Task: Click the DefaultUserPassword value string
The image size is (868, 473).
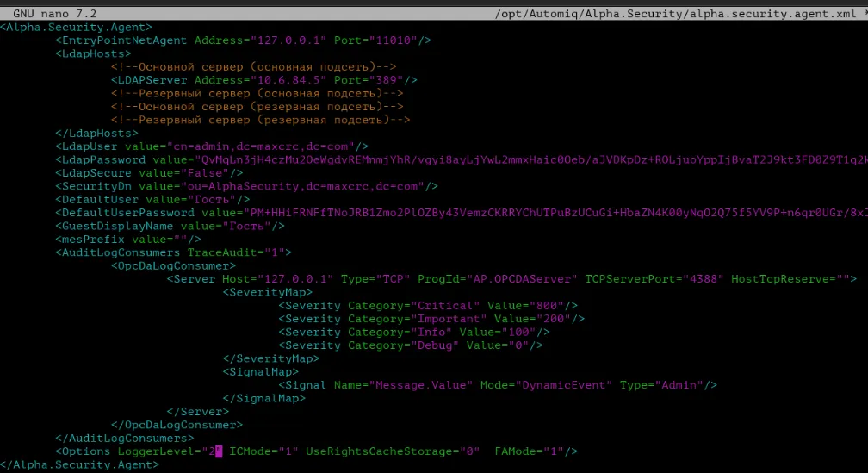Action: click(559, 214)
